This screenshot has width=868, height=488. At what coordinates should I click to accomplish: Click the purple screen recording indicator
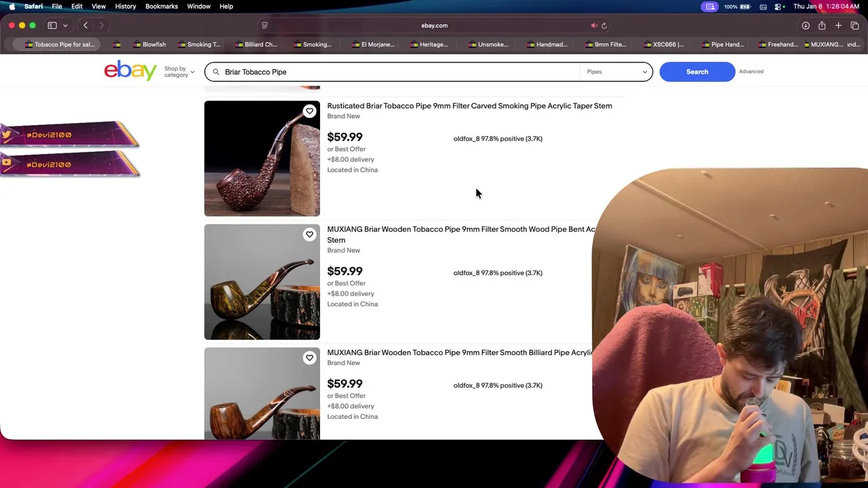point(710,6)
